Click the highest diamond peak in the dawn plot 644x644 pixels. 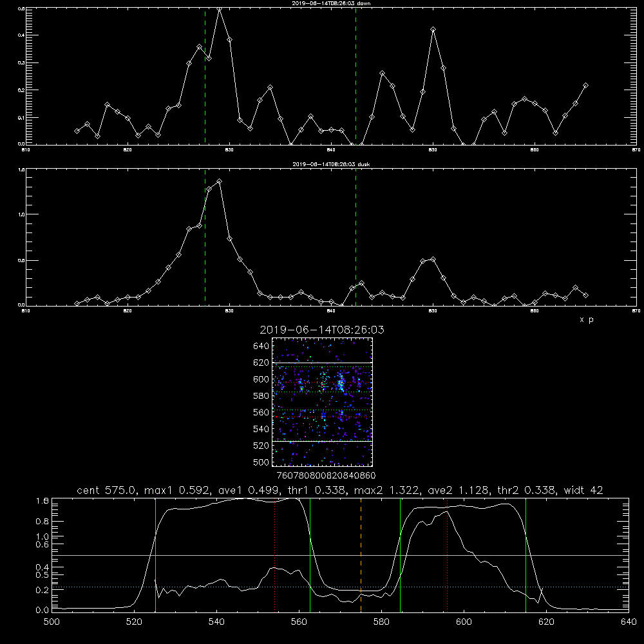pos(220,9)
